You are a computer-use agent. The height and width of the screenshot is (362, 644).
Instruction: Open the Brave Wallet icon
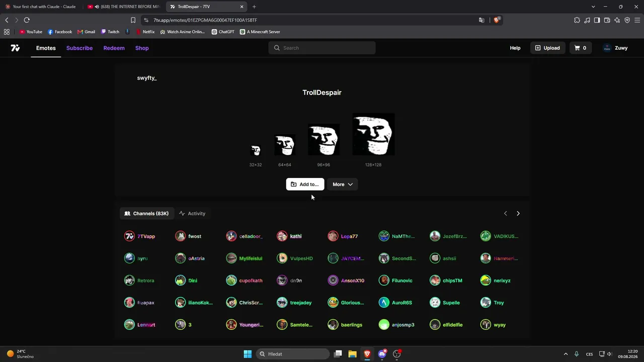pos(607,20)
